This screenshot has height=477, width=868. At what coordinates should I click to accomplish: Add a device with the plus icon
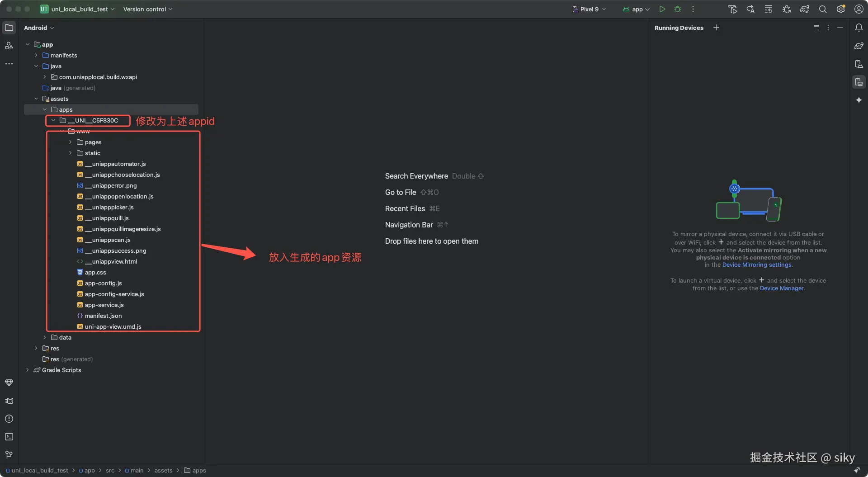click(x=716, y=28)
